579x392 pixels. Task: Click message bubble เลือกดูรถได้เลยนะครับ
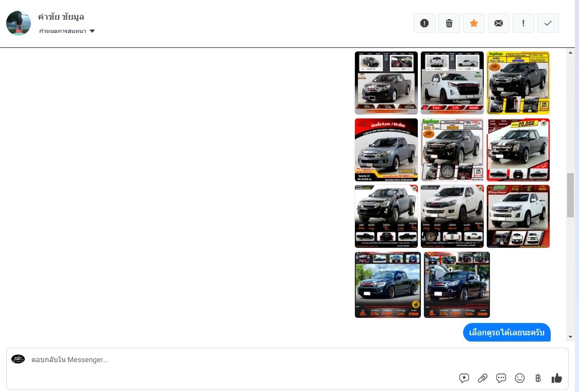pos(507,332)
